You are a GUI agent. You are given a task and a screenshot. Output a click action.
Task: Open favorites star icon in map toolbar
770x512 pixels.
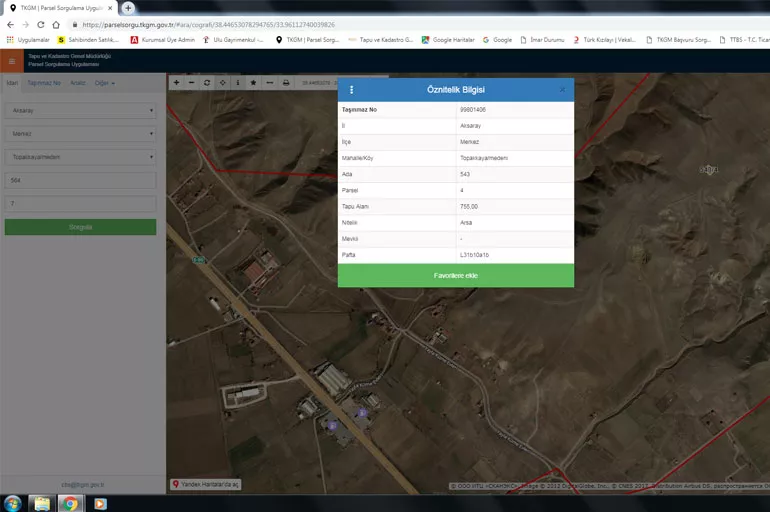[x=253, y=83]
